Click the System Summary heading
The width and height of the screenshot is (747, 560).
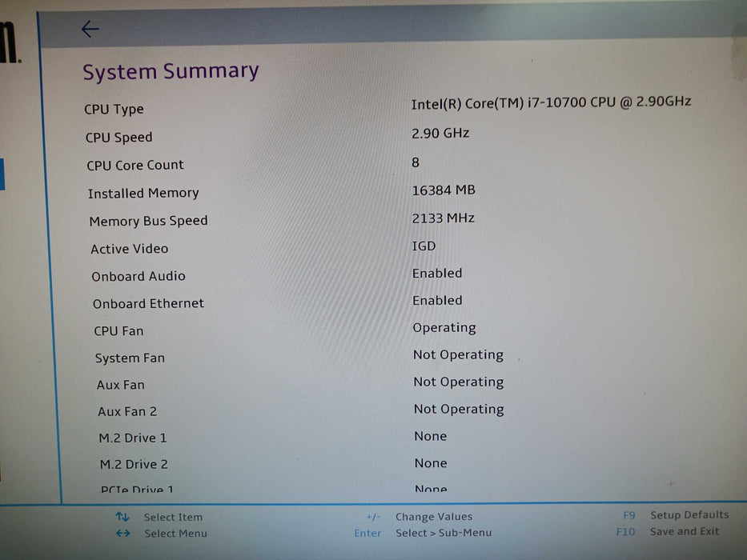171,71
